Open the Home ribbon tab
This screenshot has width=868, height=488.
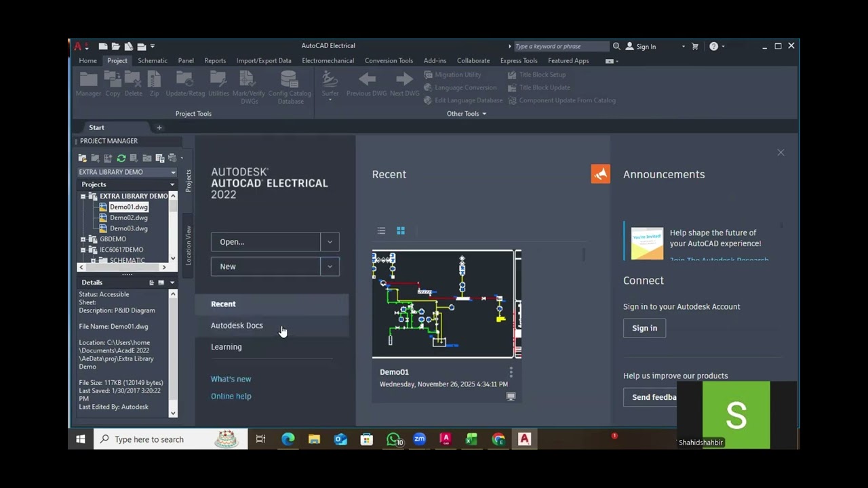(x=87, y=61)
